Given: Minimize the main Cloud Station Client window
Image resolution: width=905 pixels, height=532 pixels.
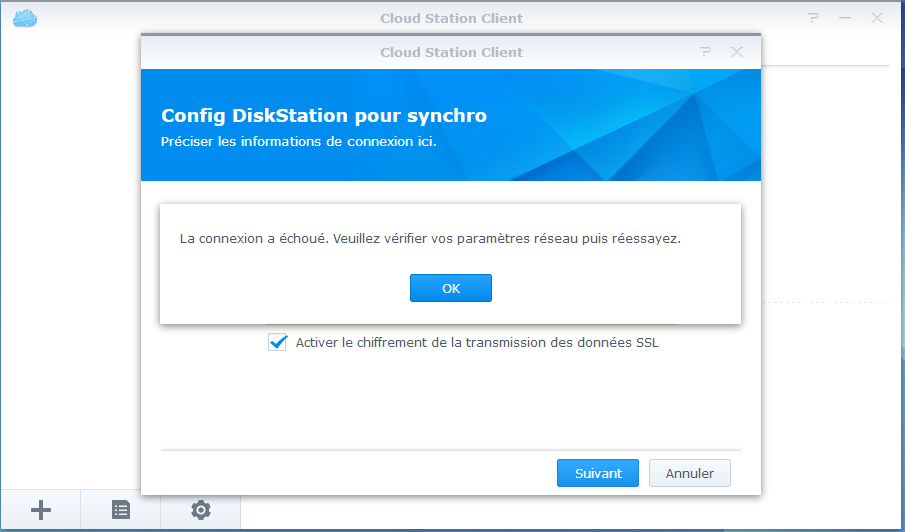Looking at the screenshot, I should [845, 18].
